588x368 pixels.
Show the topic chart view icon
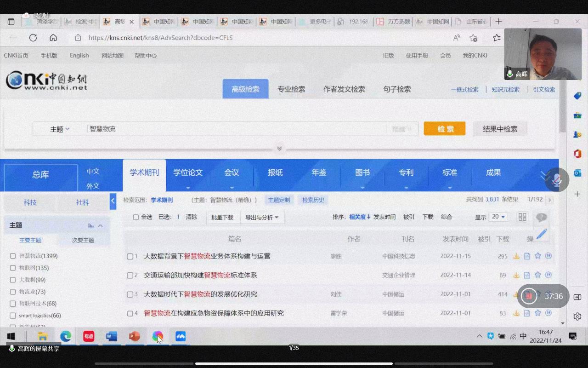(91, 225)
